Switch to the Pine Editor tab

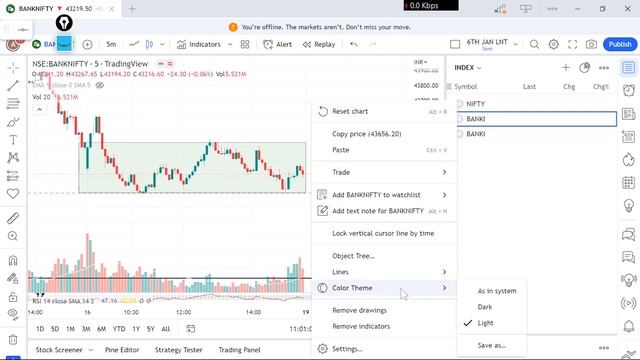[x=122, y=350]
